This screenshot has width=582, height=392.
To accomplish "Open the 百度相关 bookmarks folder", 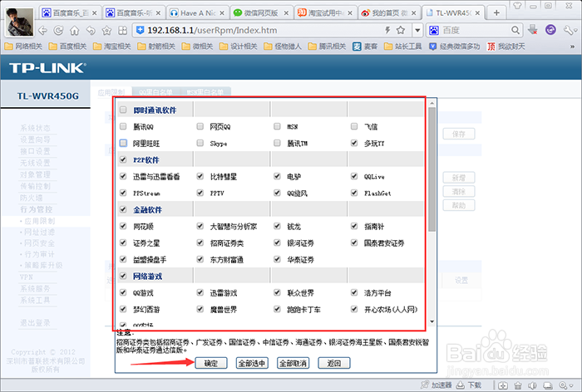I will pos(68,47).
